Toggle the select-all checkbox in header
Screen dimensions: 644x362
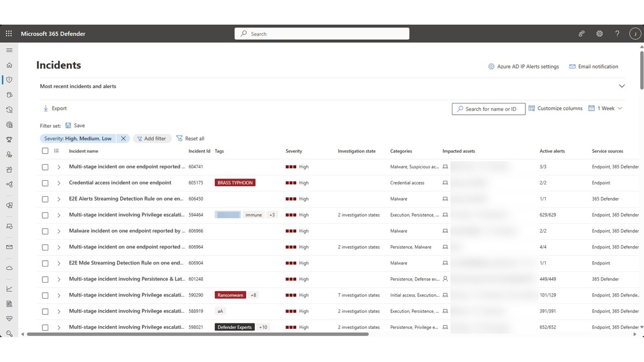coord(45,151)
